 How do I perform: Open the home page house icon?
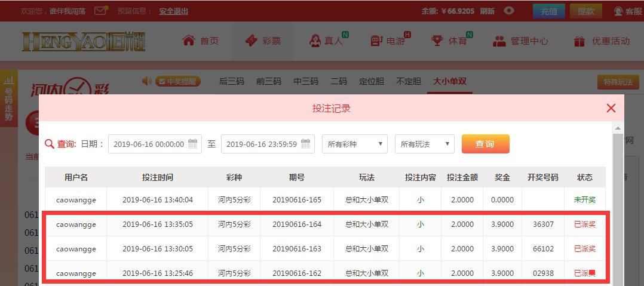pyautogui.click(x=189, y=41)
